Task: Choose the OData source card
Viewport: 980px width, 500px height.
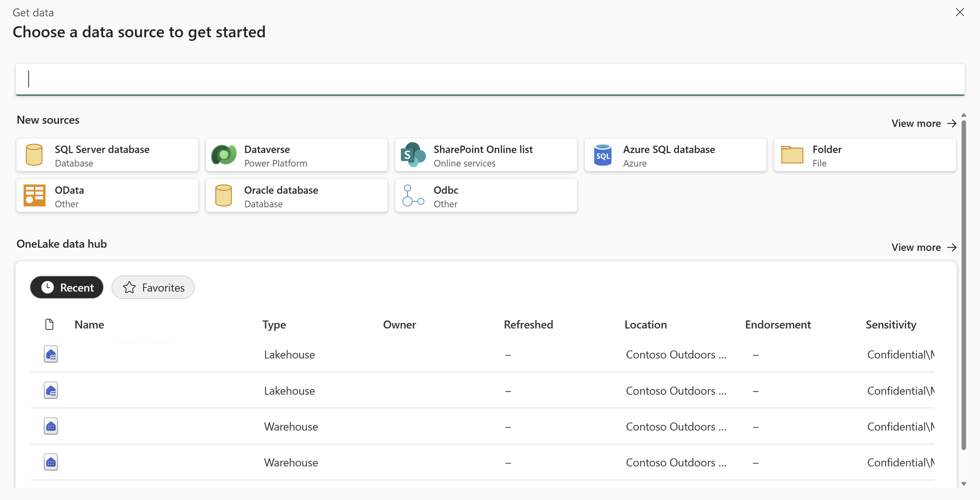Action: (x=107, y=196)
